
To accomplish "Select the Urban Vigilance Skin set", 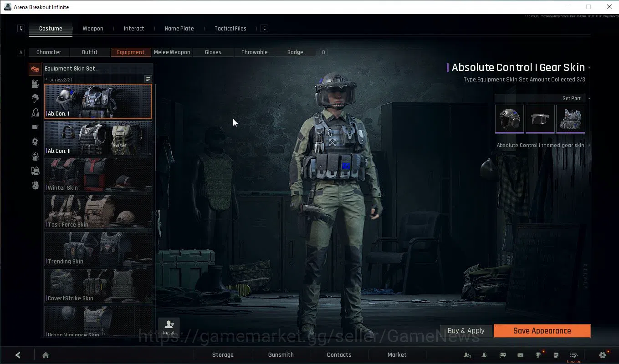I will 98,321.
